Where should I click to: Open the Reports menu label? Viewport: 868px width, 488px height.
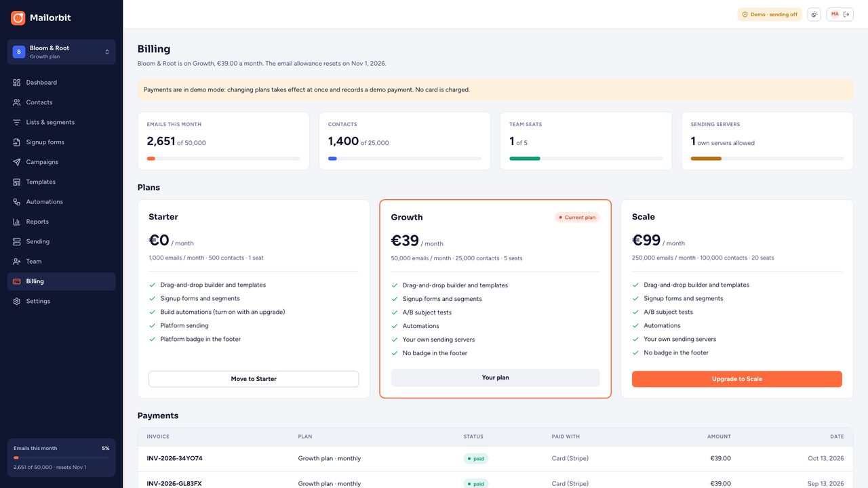tap(37, 222)
